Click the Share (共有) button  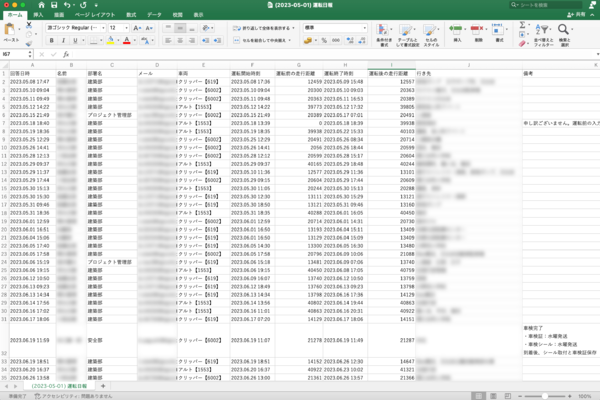pos(576,15)
